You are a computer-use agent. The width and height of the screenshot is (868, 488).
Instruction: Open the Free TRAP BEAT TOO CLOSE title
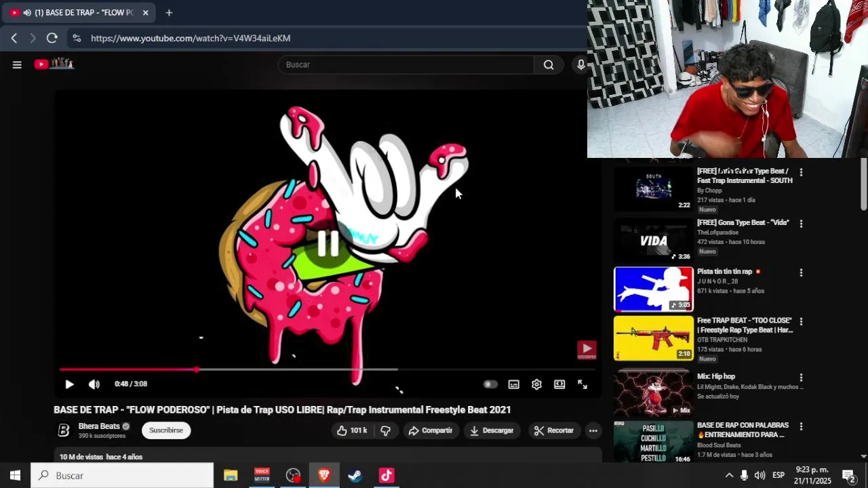point(745,325)
